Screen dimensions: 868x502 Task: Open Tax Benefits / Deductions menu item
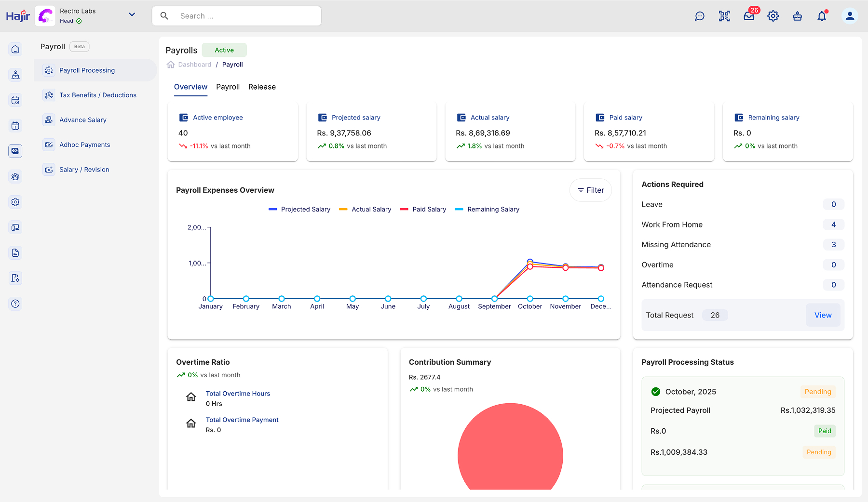[97, 95]
